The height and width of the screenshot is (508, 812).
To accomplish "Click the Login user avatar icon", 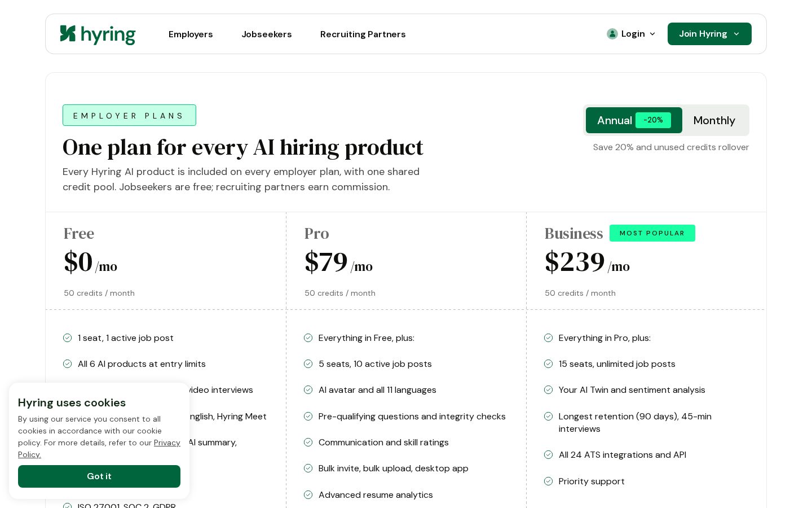I will tap(612, 34).
